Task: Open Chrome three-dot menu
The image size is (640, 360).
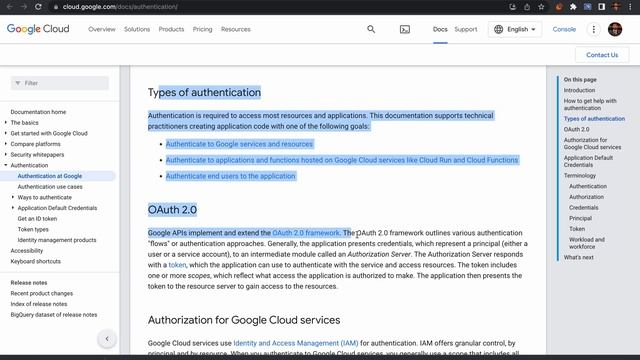Action: (631, 7)
